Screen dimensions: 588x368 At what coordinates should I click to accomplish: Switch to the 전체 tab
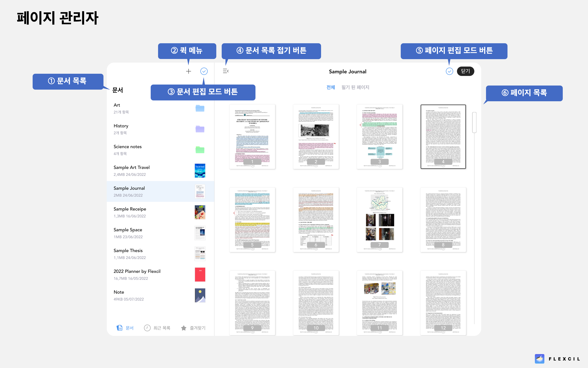(331, 87)
